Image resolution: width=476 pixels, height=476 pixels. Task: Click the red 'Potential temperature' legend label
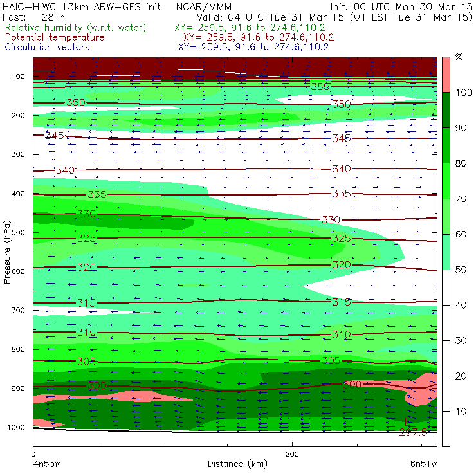55,37
